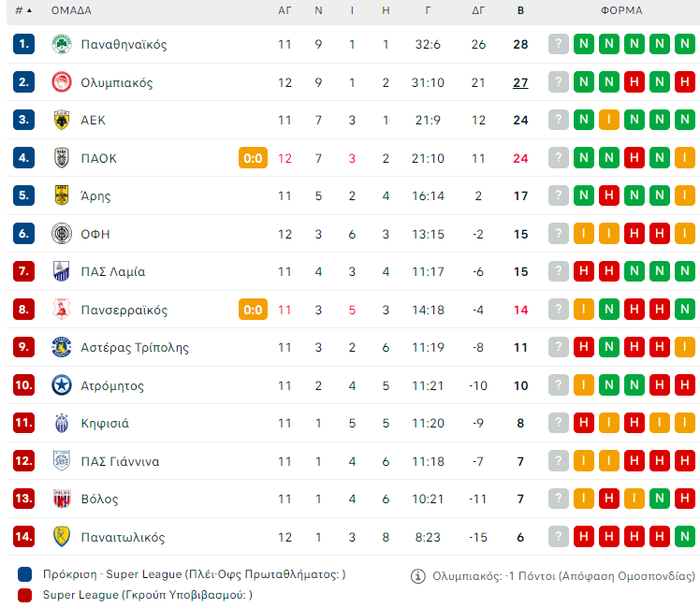Click Βόλος latest green N form badge
Screen dimensions: 700x608
684,499
